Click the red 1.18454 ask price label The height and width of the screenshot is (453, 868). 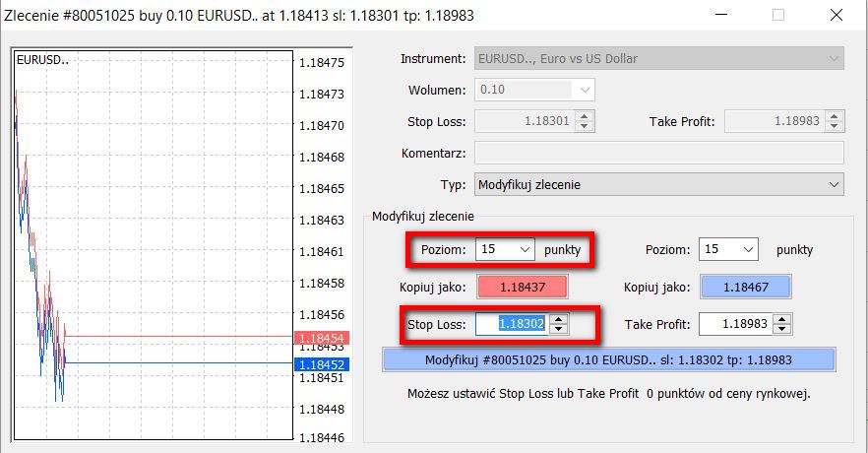tap(322, 338)
